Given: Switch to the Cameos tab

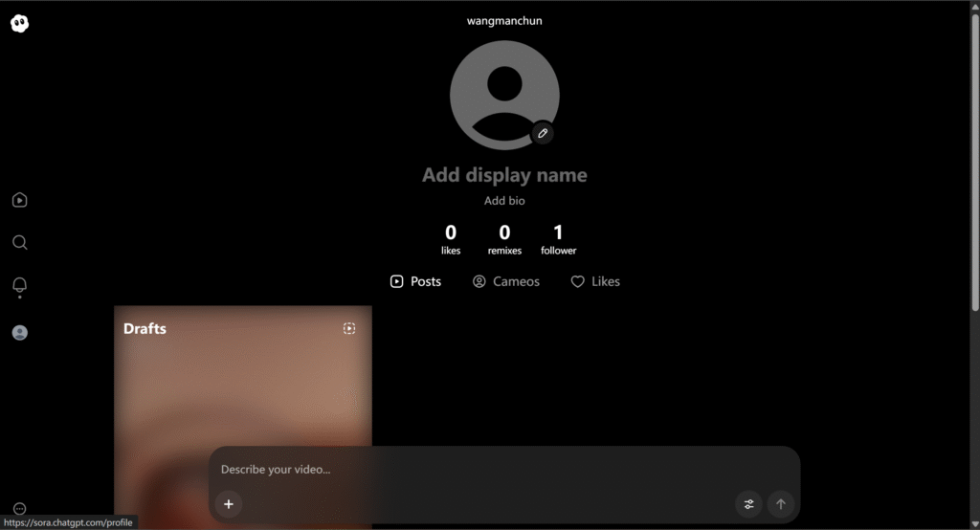Looking at the screenshot, I should point(506,281).
